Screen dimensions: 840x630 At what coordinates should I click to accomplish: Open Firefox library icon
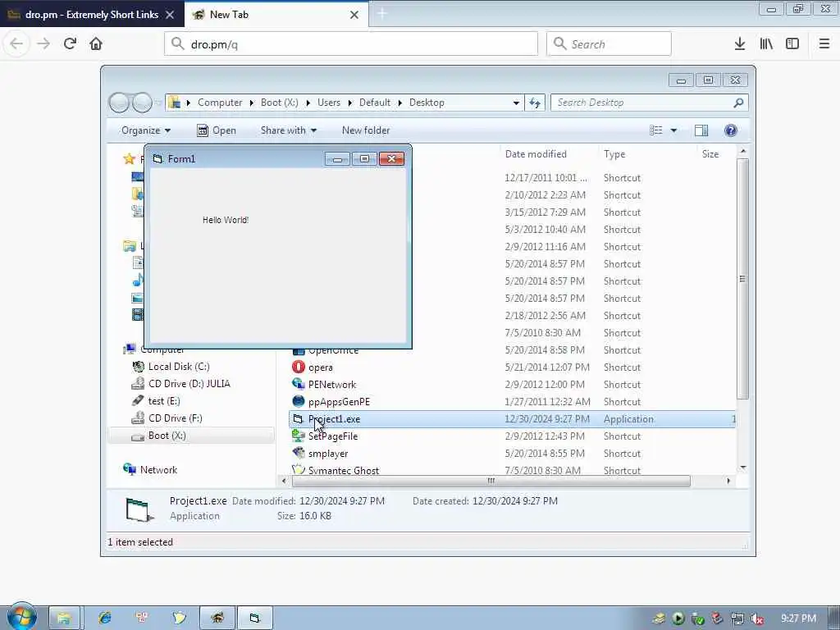coord(766,44)
